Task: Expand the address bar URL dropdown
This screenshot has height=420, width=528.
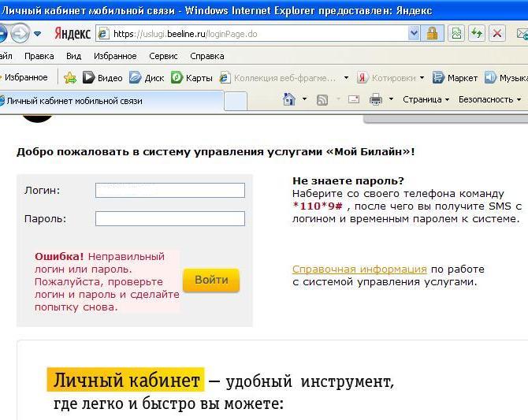Action: (x=415, y=34)
